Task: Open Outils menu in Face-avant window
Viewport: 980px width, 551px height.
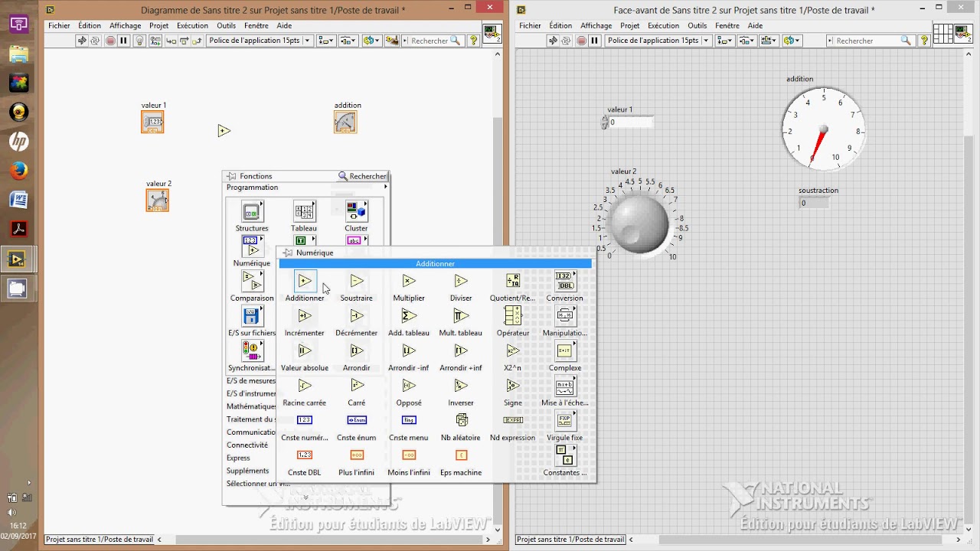Action: pyautogui.click(x=697, y=25)
